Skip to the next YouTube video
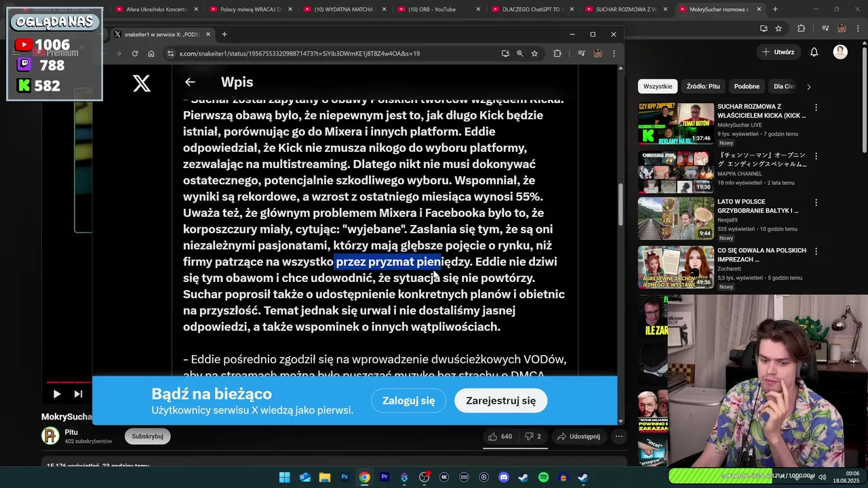Screen dimensions: 868x488 (x=78, y=394)
